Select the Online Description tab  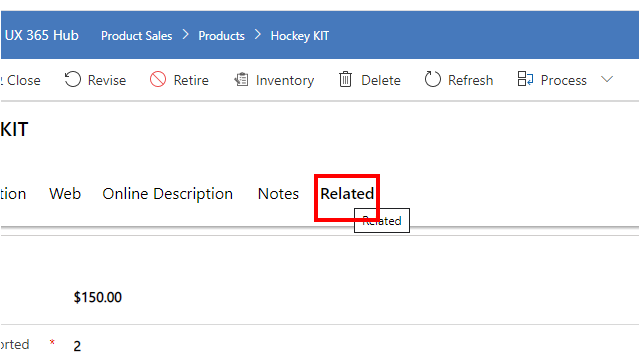[x=167, y=194]
